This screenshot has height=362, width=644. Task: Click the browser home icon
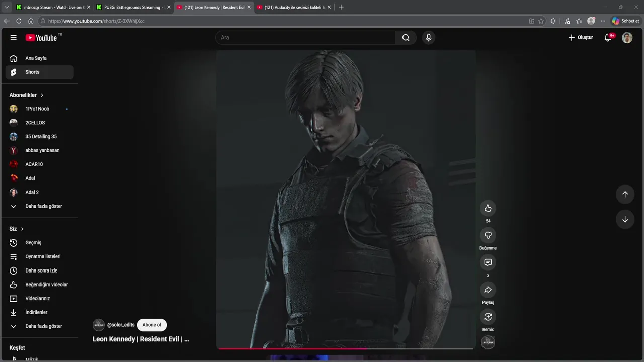31,21
